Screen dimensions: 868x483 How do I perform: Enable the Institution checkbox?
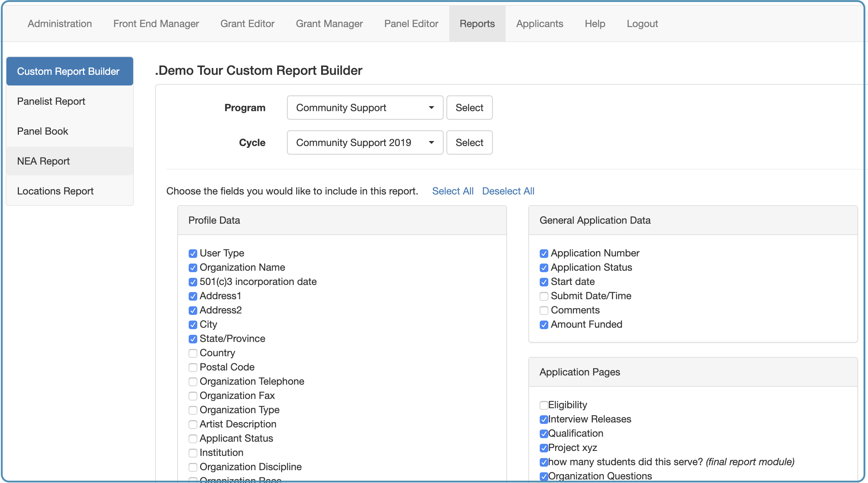pos(193,453)
